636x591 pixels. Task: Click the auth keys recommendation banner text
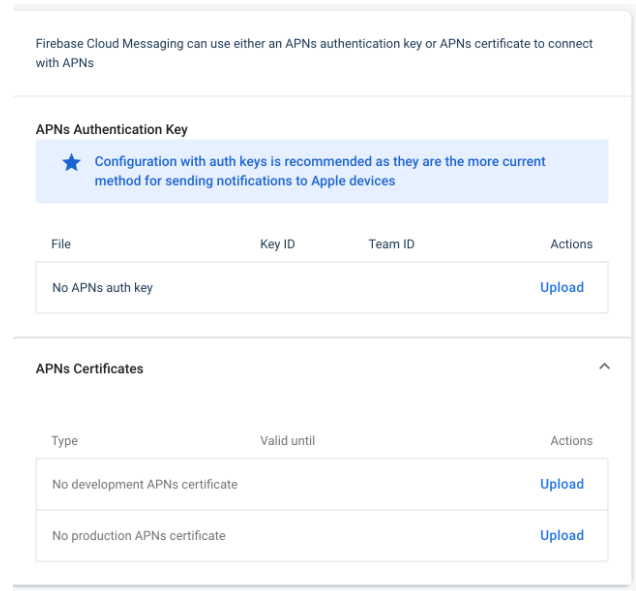tap(320, 171)
